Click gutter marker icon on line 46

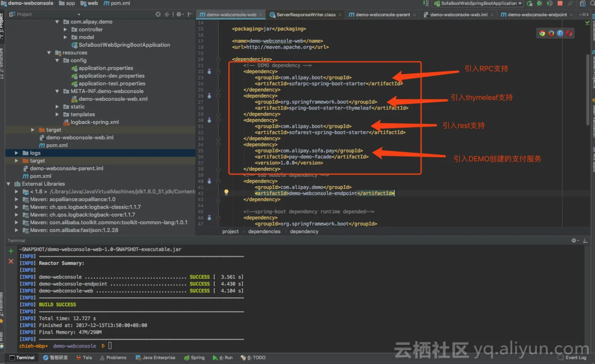209,218
